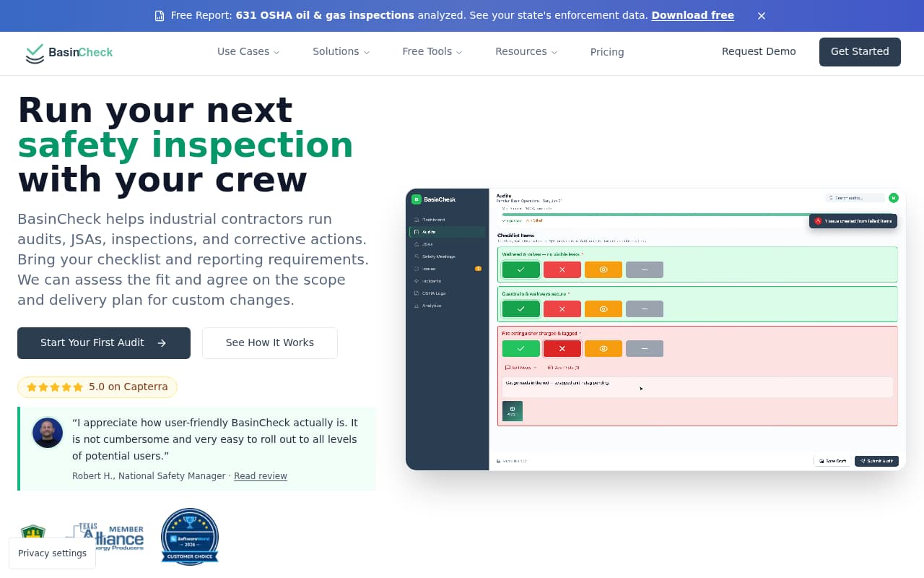Click the orange eye button for Guardrails & walkways
Image resolution: width=924 pixels, height=578 pixels.
coord(603,309)
